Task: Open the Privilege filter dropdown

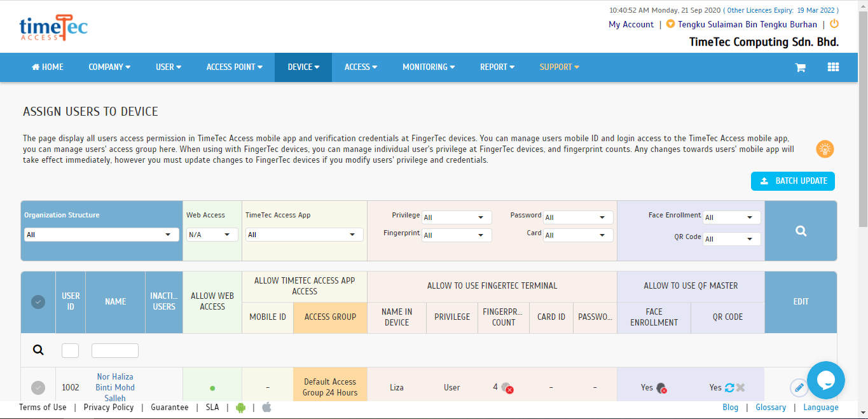Action: (457, 217)
